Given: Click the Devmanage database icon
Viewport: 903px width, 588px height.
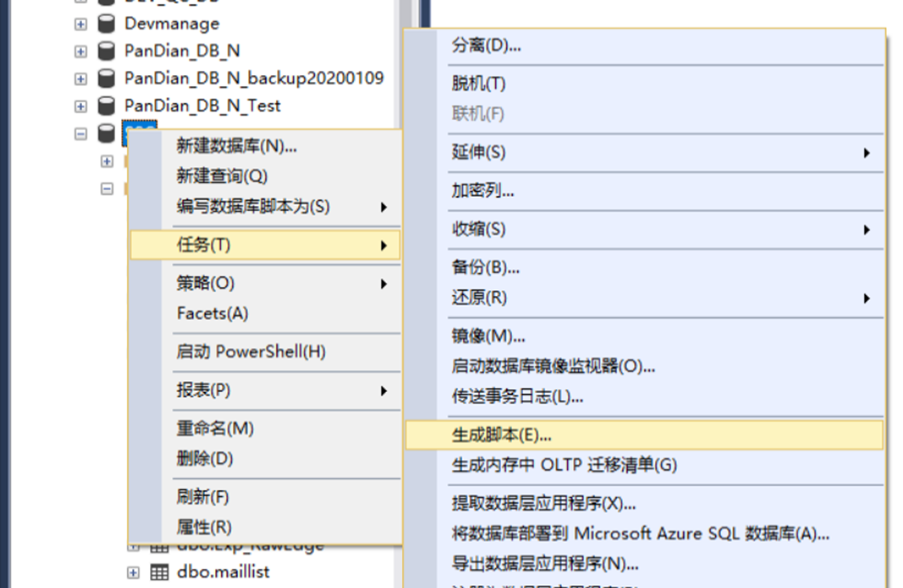Looking at the screenshot, I should (x=106, y=23).
